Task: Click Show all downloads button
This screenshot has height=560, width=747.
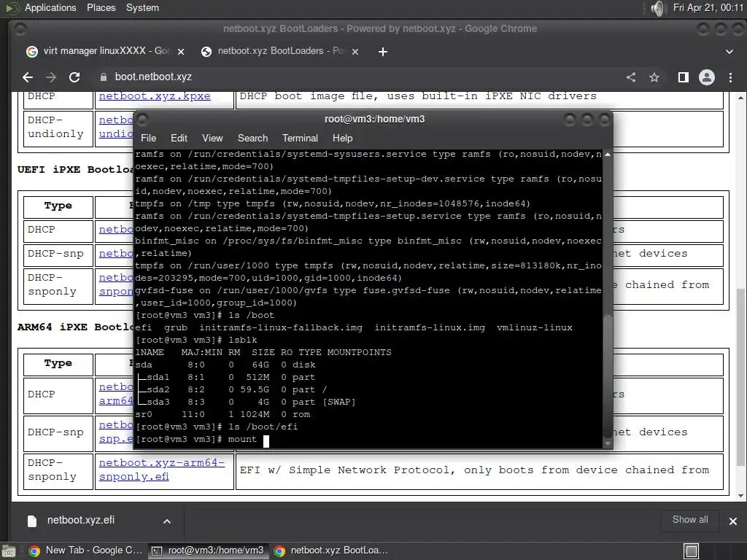Action: click(x=690, y=520)
